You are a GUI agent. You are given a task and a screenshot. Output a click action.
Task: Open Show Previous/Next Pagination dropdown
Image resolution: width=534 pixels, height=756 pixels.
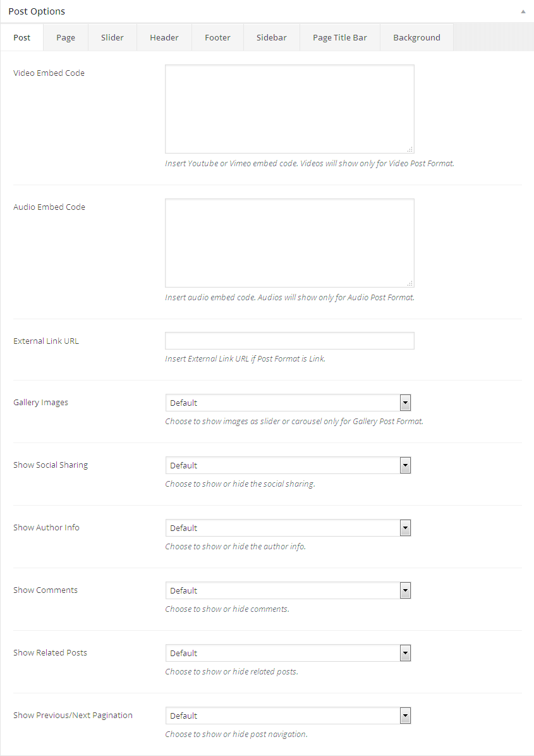288,716
